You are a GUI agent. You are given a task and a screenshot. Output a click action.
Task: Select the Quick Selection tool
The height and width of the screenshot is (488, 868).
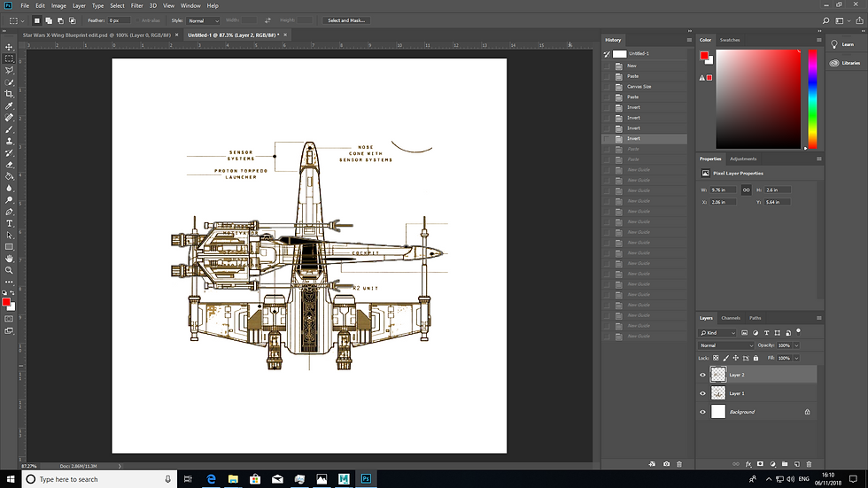tap(9, 82)
